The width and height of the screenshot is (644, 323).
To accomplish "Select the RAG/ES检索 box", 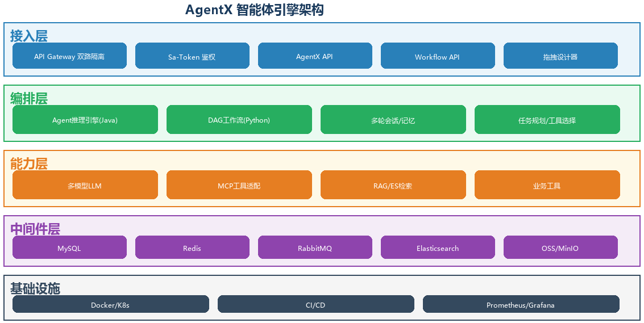I will 393,184.
